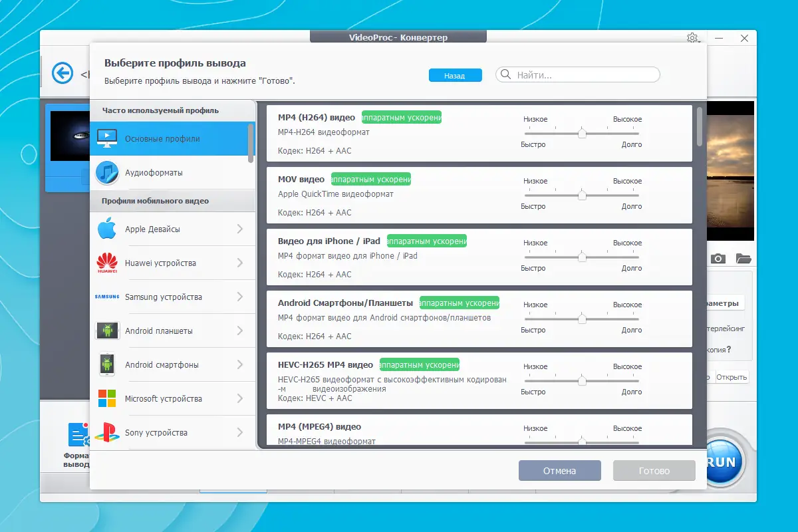This screenshot has width=798, height=532.
Task: Click the source video thumbnail on the left
Action: (70, 136)
